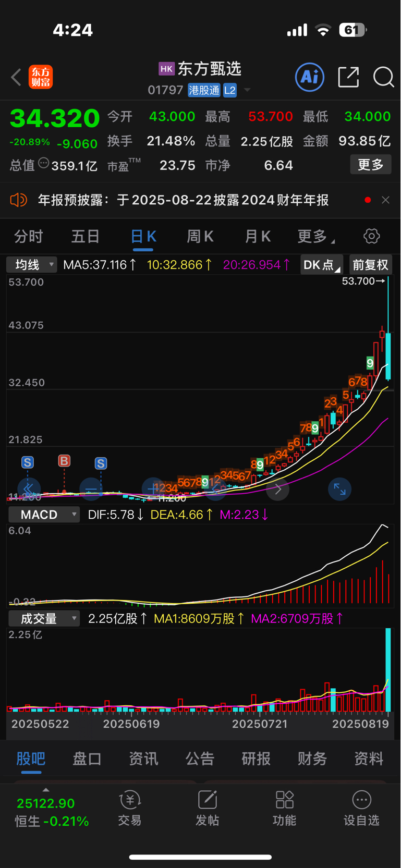Tap the DIF:5.78 reading
Viewport: 401px width, 868px height.
[x=116, y=515]
